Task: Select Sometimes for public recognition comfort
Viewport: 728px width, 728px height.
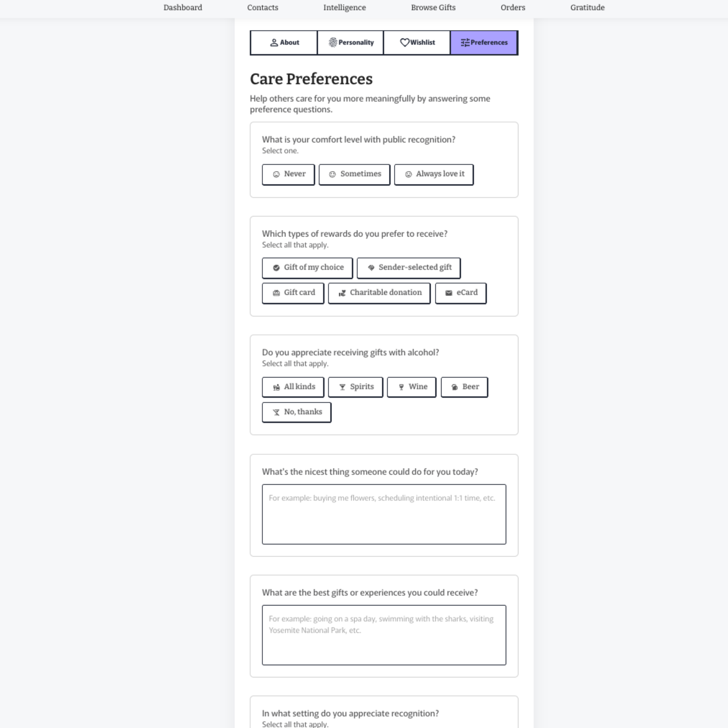Action: pos(354,174)
